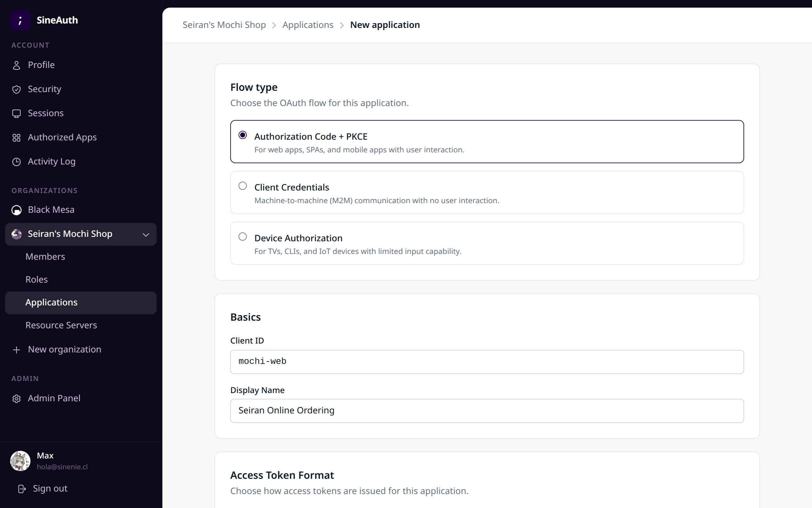The width and height of the screenshot is (812, 508).
Task: Go to Seiran's Mochi Shop breadcrumb
Action: [224, 25]
